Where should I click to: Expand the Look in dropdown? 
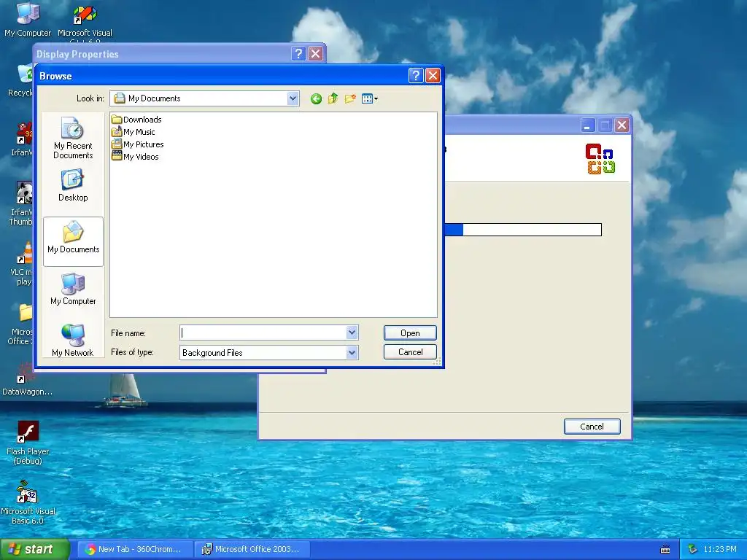coord(293,98)
